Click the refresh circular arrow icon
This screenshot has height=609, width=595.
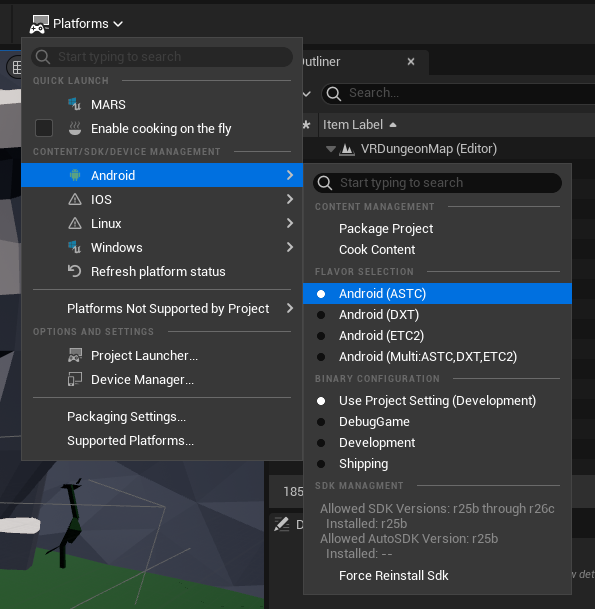pyautogui.click(x=75, y=271)
